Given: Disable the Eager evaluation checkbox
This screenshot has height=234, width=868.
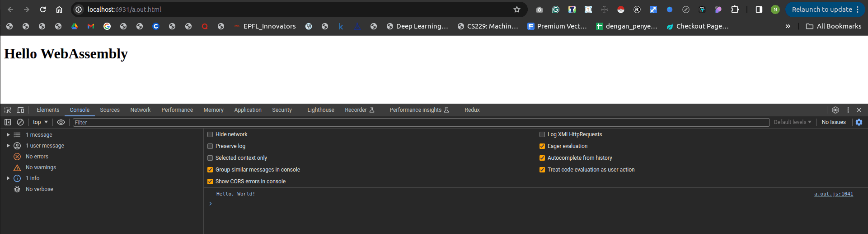Looking at the screenshot, I should tap(542, 146).
